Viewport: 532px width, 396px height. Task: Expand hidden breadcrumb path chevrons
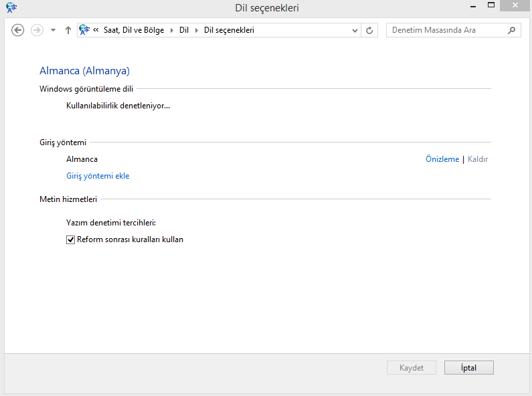pos(96,30)
